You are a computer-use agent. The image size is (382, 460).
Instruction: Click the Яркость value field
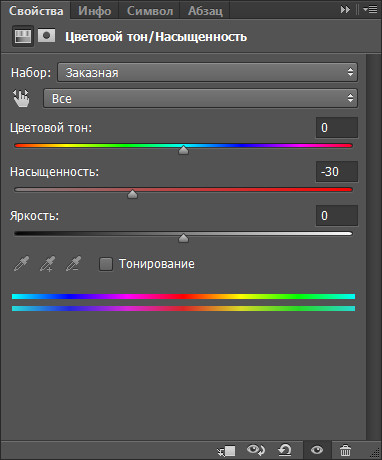click(337, 216)
